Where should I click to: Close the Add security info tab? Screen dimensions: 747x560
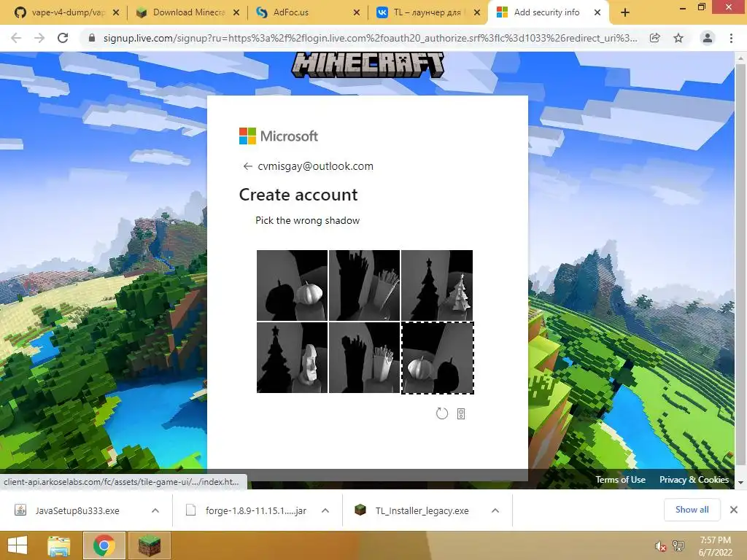tap(597, 13)
